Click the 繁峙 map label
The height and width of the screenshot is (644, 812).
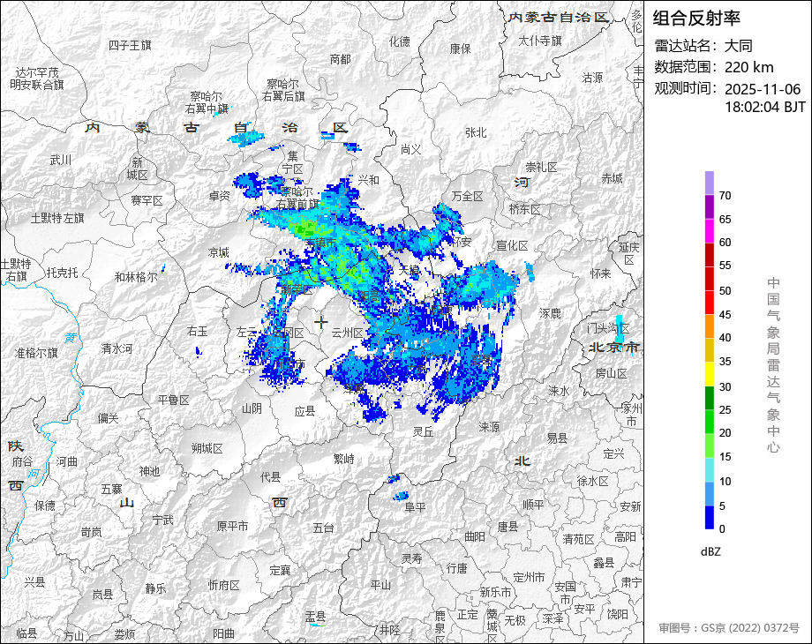tap(344, 459)
